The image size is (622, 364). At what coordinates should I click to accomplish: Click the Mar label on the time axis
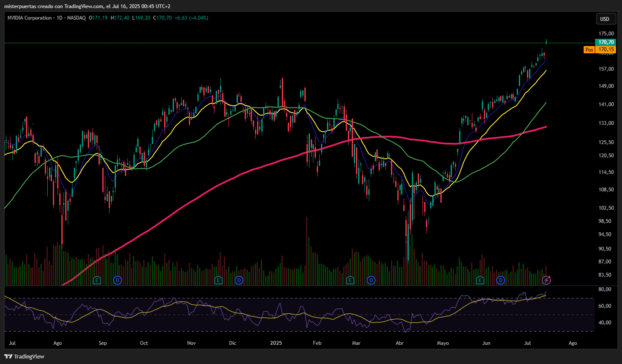pyautogui.click(x=356, y=343)
